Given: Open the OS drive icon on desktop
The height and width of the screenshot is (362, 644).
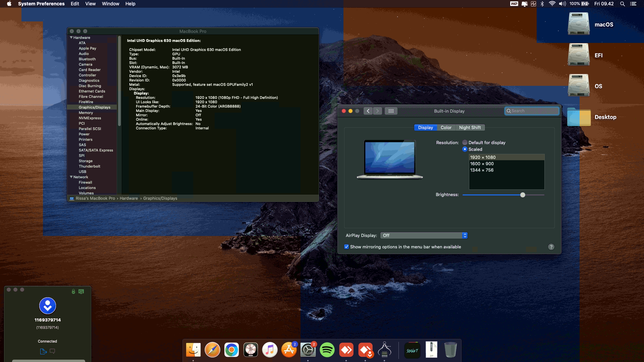Looking at the screenshot, I should 579,85.
